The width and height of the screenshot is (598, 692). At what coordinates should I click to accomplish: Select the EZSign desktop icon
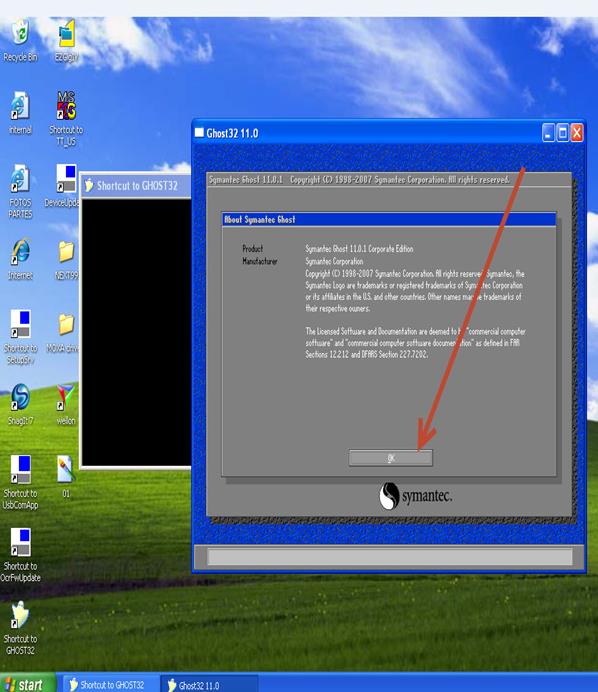point(66,41)
